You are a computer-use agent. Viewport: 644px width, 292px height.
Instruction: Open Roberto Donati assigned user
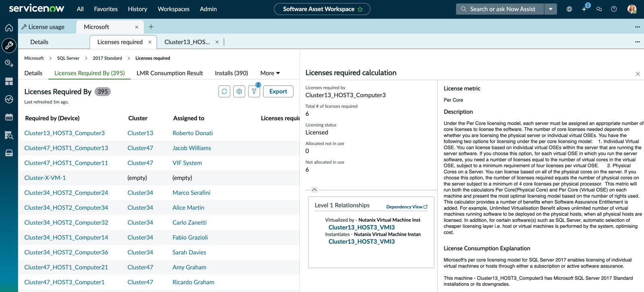click(192, 133)
